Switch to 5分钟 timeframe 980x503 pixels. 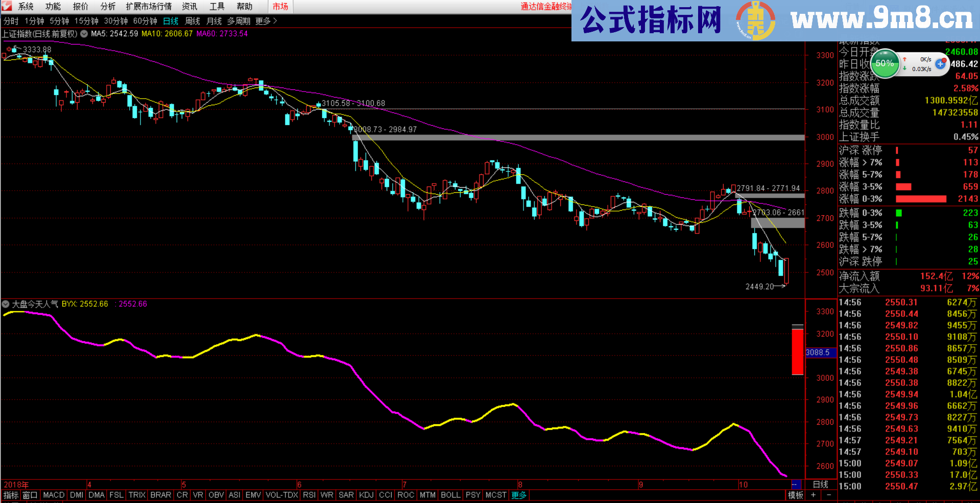(x=59, y=21)
